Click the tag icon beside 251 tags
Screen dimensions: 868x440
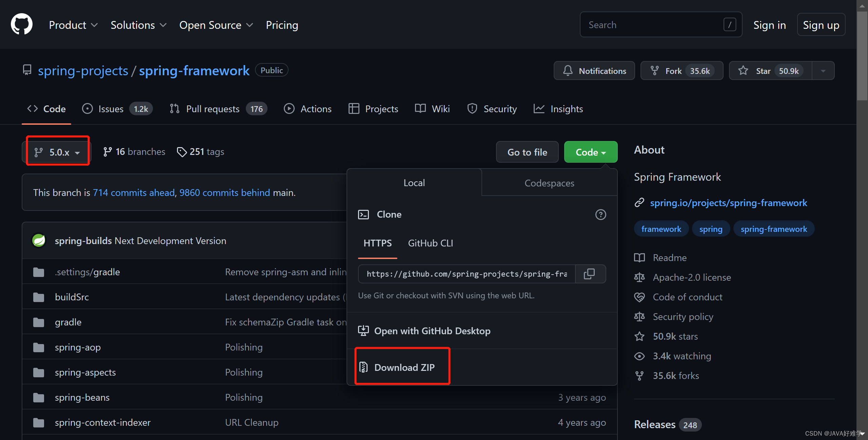[182, 152]
